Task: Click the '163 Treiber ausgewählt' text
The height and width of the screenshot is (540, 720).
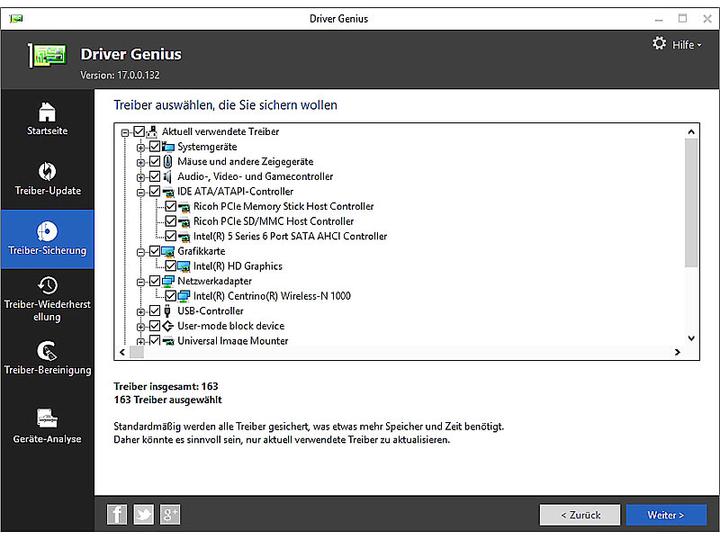Action: [x=168, y=399]
